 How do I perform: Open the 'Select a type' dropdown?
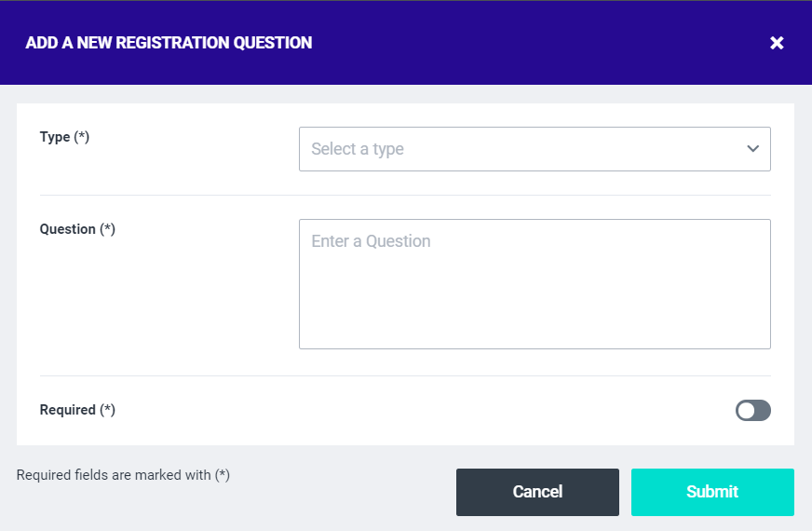coord(535,149)
